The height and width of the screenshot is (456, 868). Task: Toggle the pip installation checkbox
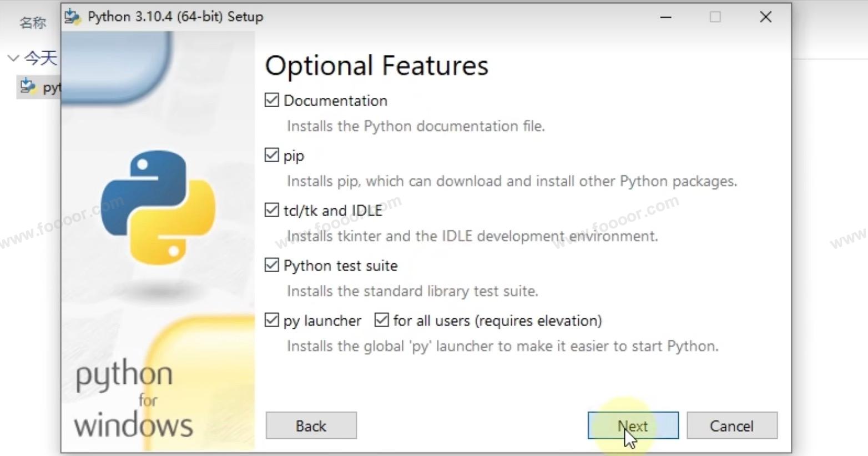point(271,156)
